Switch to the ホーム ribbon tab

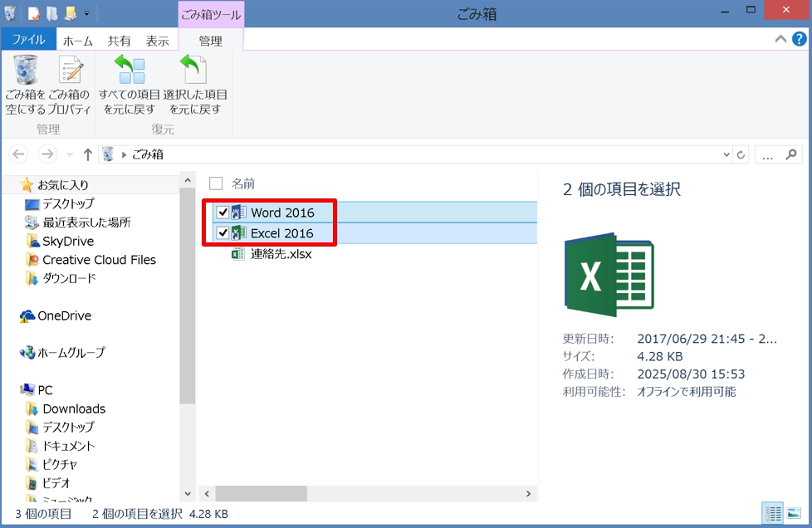click(x=78, y=41)
